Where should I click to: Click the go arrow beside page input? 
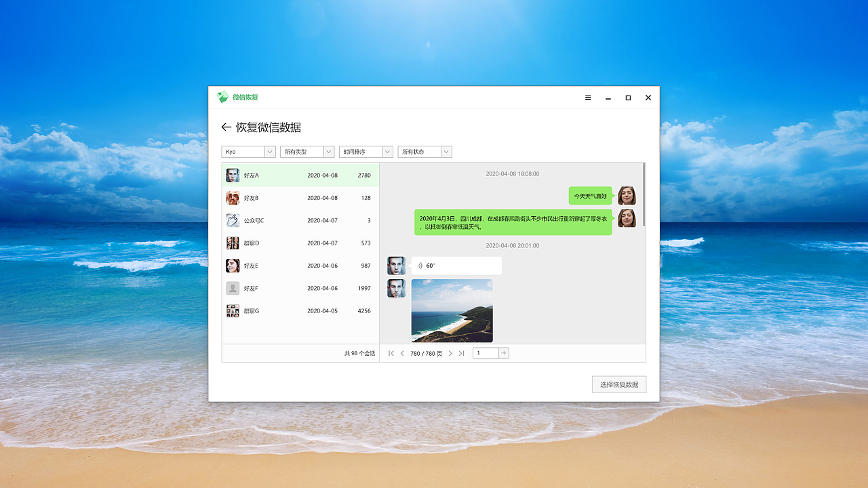click(x=504, y=353)
